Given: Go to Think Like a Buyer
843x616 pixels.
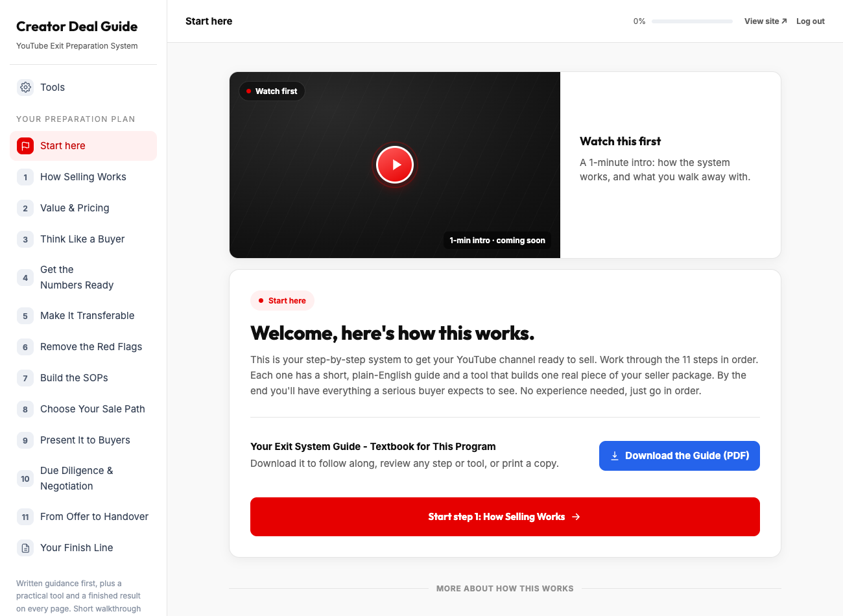Looking at the screenshot, I should tap(84, 239).
